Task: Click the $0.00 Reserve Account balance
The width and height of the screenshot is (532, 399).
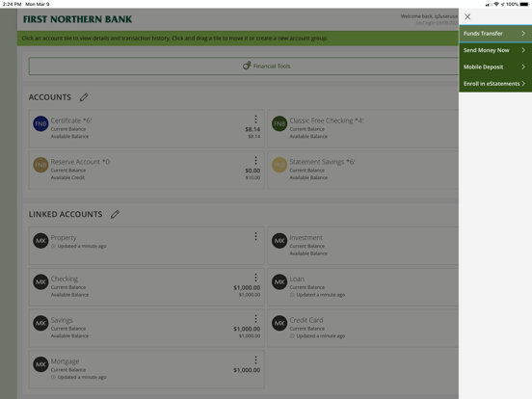Action: tap(253, 171)
